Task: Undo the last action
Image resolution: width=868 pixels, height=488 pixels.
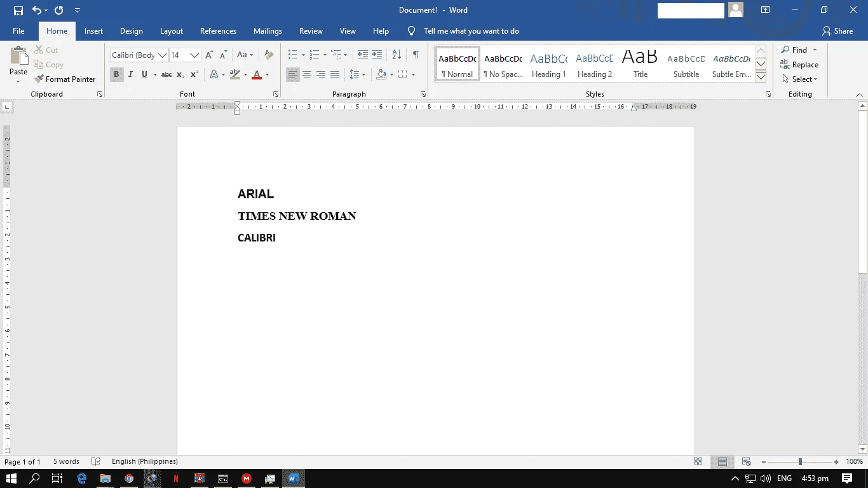Action: pos(37,10)
